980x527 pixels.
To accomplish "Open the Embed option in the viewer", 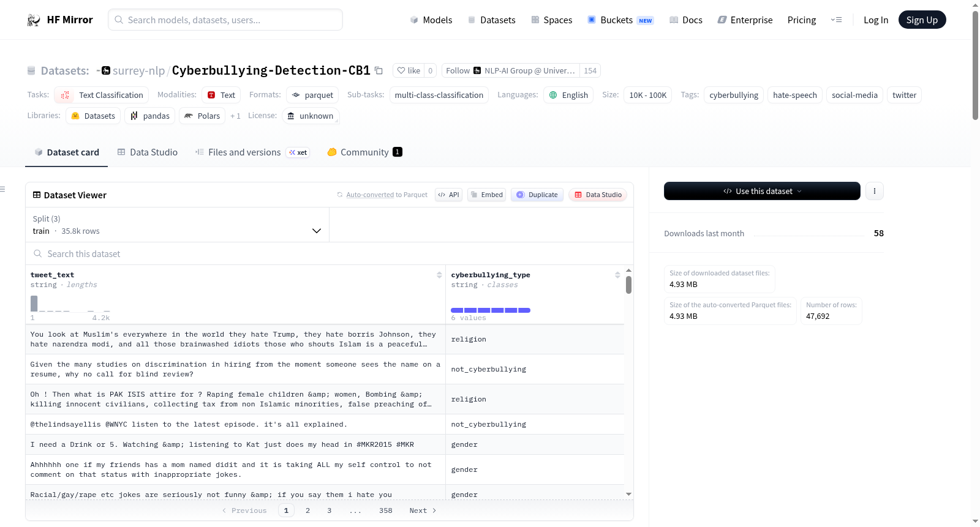I will pyautogui.click(x=486, y=195).
